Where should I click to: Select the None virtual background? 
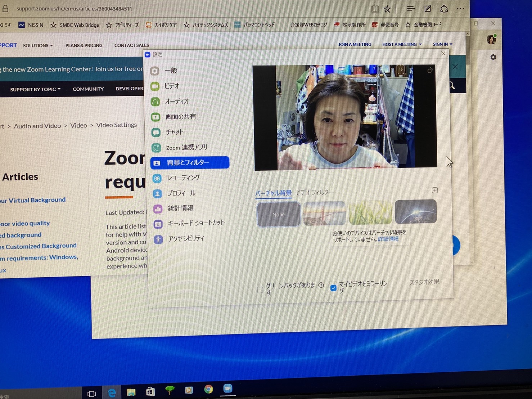pyautogui.click(x=278, y=214)
